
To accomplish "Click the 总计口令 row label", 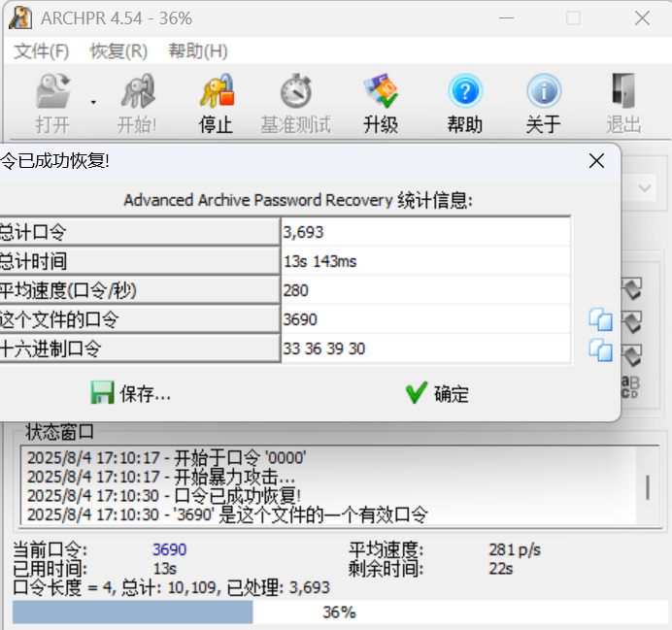I will click(x=140, y=232).
